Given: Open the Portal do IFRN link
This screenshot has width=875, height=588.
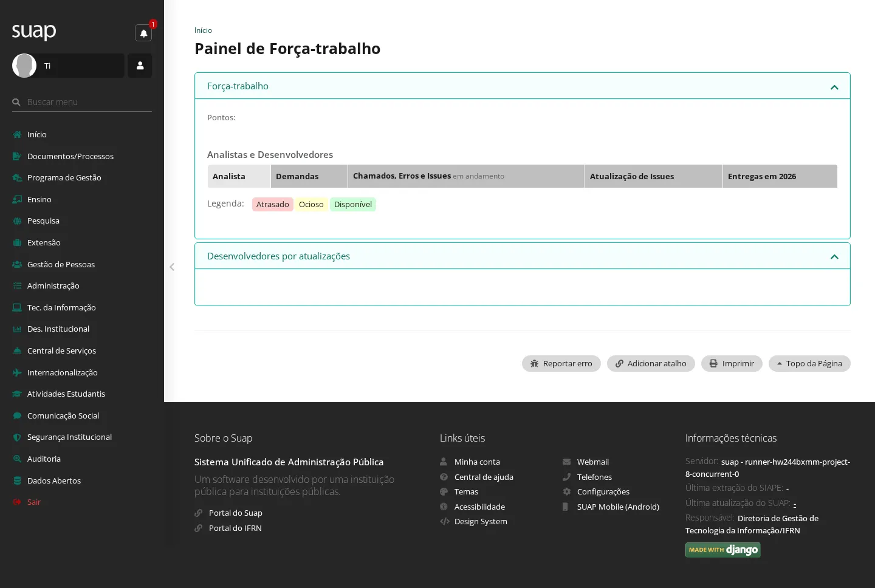Looking at the screenshot, I should click(235, 528).
